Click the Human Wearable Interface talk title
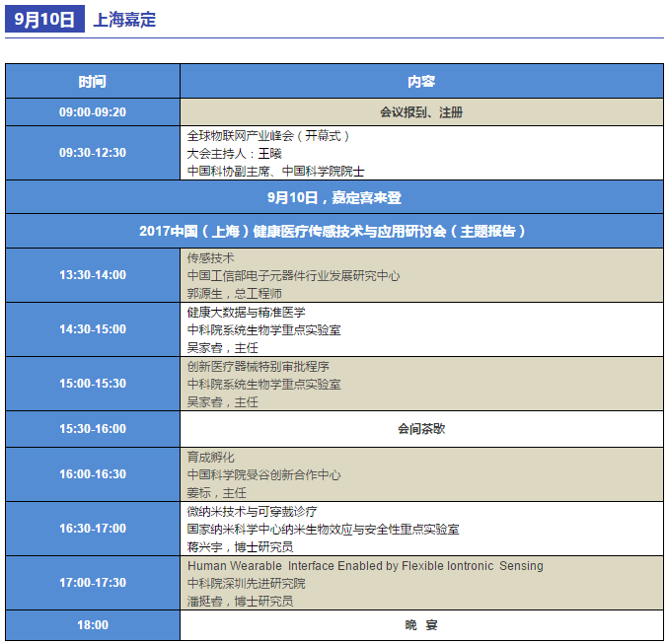667x644 pixels. coord(365,566)
